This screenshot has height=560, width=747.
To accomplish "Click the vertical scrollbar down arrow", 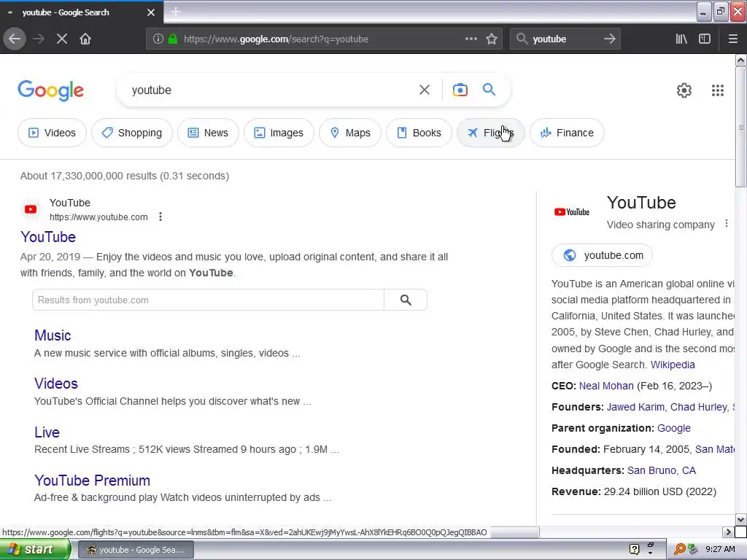I will (741, 519).
